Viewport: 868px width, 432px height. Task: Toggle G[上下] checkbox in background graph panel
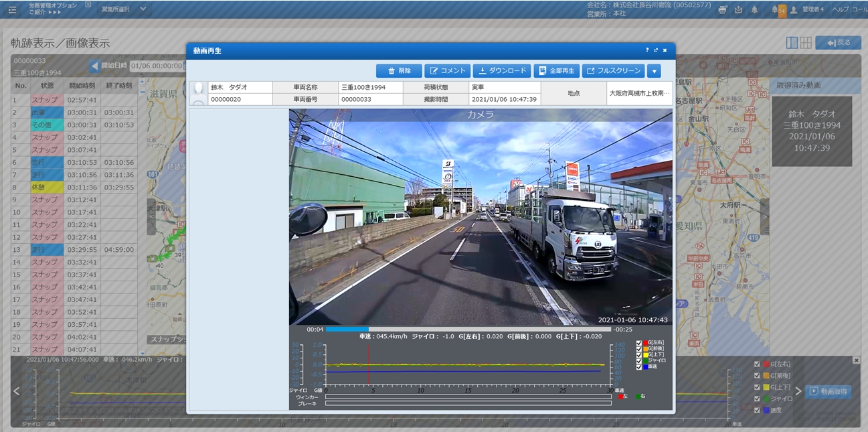[757, 387]
